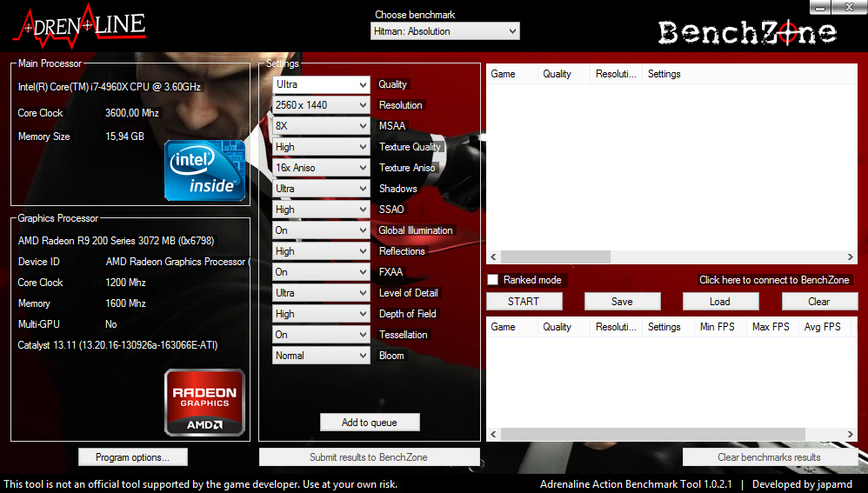
Task: Click the Multi-GPU No value
Action: [111, 324]
